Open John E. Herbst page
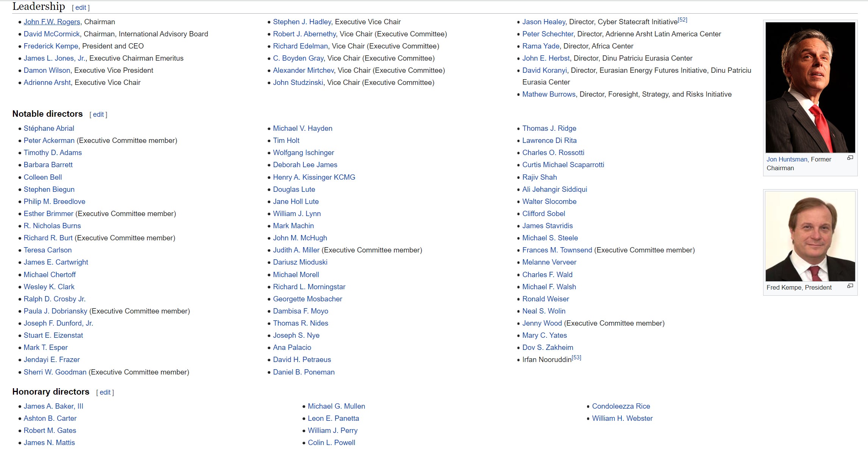 point(546,58)
